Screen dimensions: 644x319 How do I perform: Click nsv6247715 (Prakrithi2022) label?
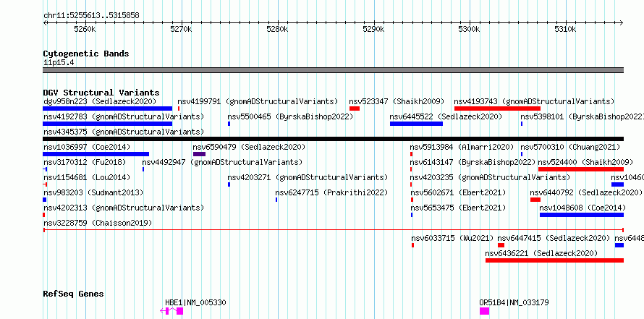tap(331, 192)
